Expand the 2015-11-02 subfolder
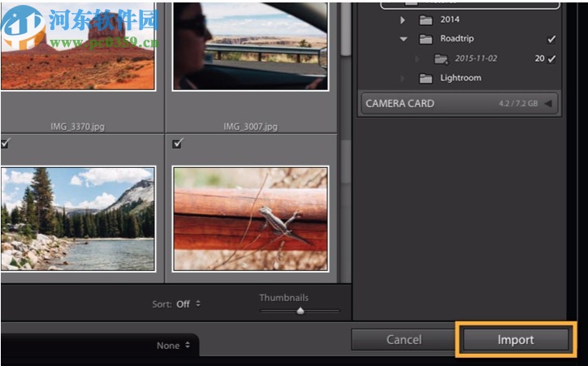This screenshot has height=366, width=588. [417, 58]
